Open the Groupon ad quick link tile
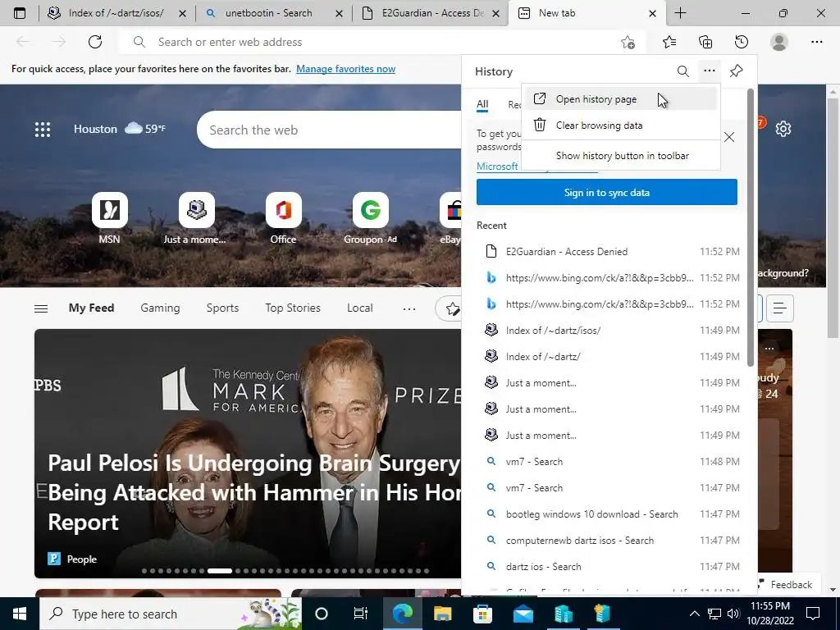 pyautogui.click(x=370, y=218)
